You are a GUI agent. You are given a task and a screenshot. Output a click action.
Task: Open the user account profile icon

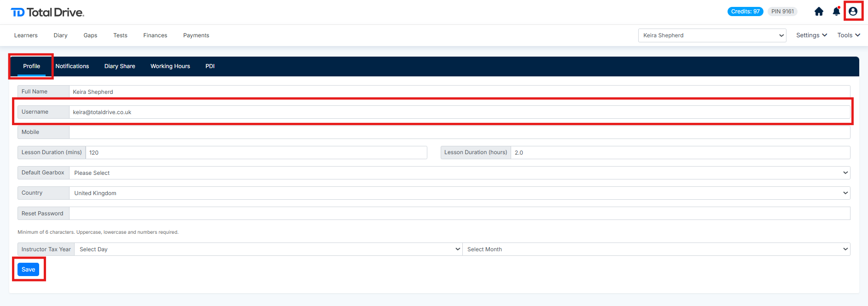[x=853, y=12]
